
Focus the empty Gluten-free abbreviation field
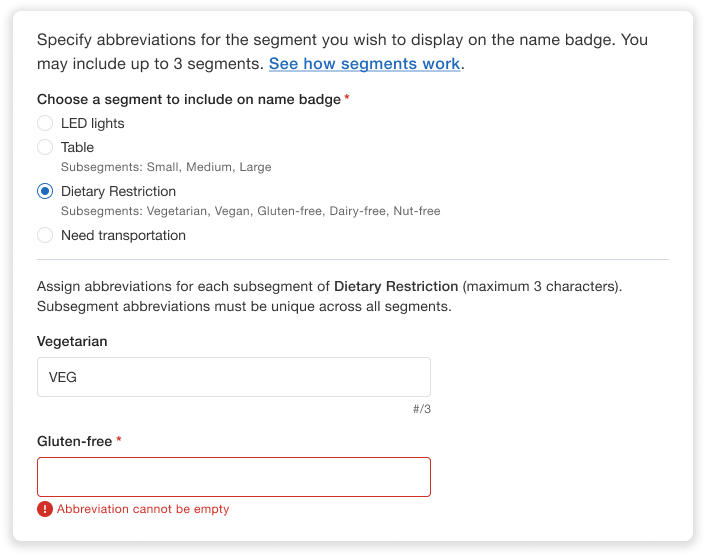[x=233, y=477]
